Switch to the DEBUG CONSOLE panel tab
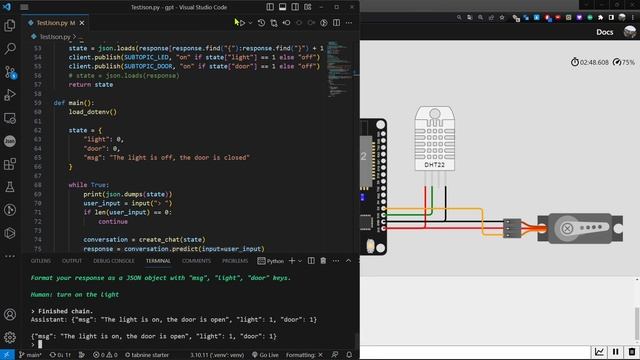 click(x=114, y=261)
